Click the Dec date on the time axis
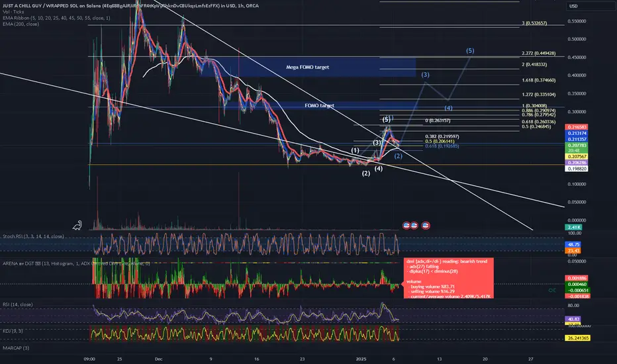This screenshot has height=364, width=617. [x=159, y=359]
